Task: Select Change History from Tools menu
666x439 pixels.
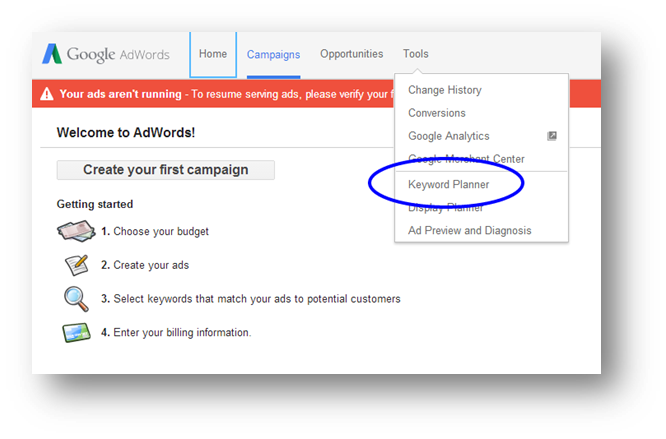Action: click(445, 90)
